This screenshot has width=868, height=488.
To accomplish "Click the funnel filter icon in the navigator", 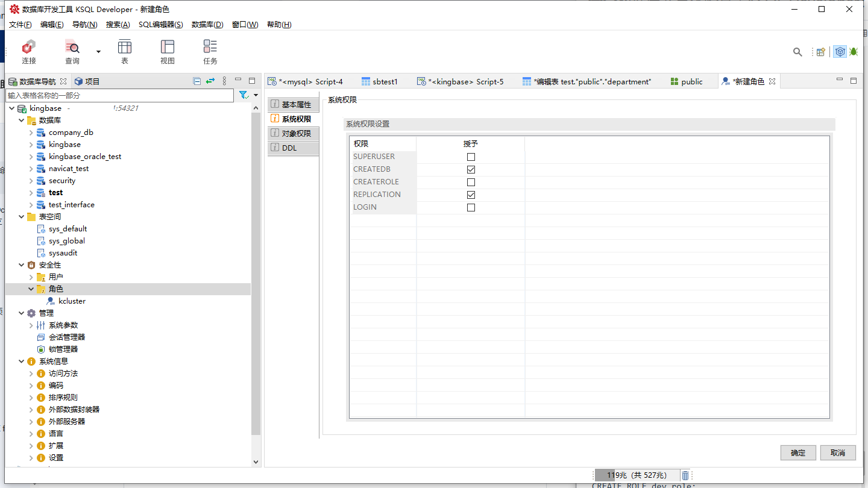I will [x=244, y=95].
